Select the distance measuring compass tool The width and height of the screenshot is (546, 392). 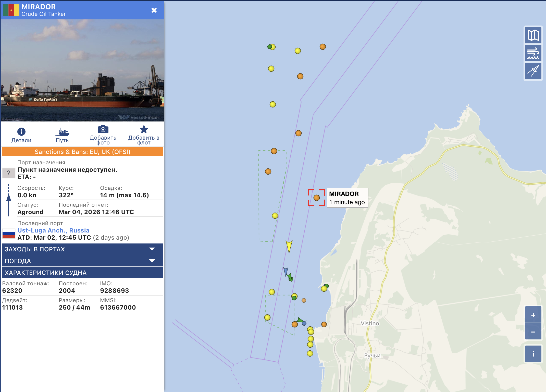[x=533, y=71]
